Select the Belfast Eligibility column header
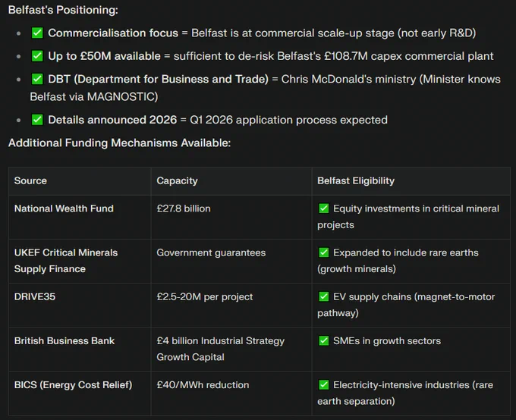Viewport: 516px width, 420px height. click(x=356, y=180)
